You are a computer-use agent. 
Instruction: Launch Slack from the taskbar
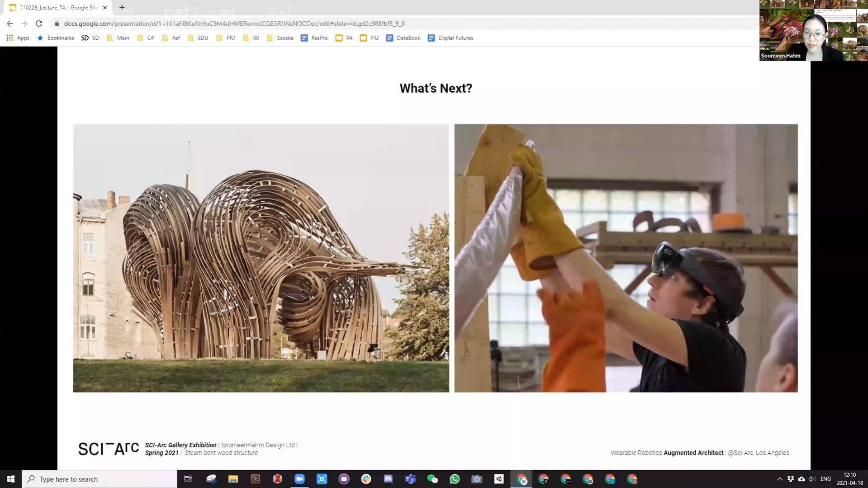[366, 479]
